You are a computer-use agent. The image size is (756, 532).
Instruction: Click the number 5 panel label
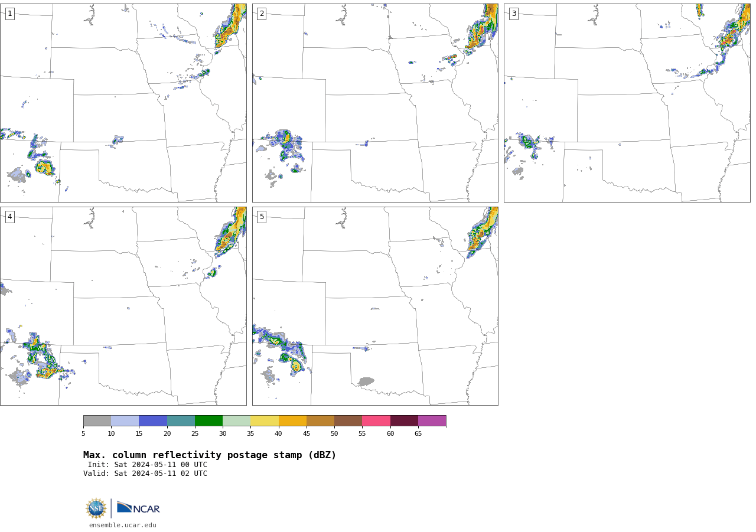pos(262,217)
